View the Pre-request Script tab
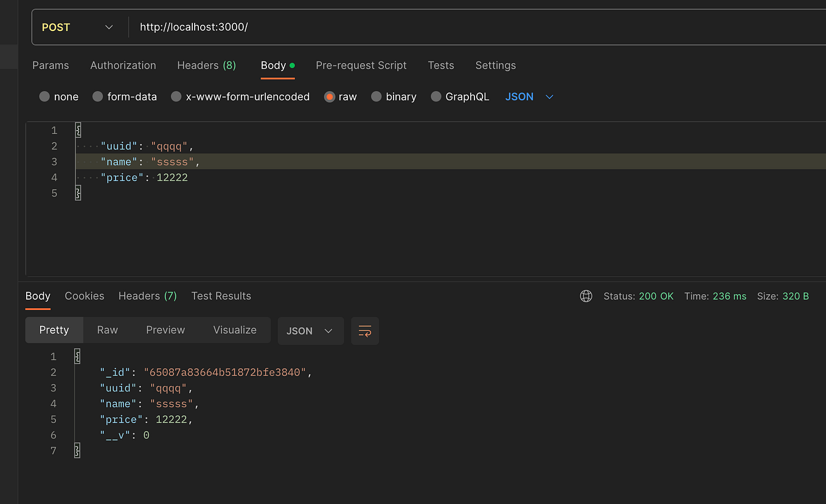Image resolution: width=826 pixels, height=504 pixels. [361, 65]
